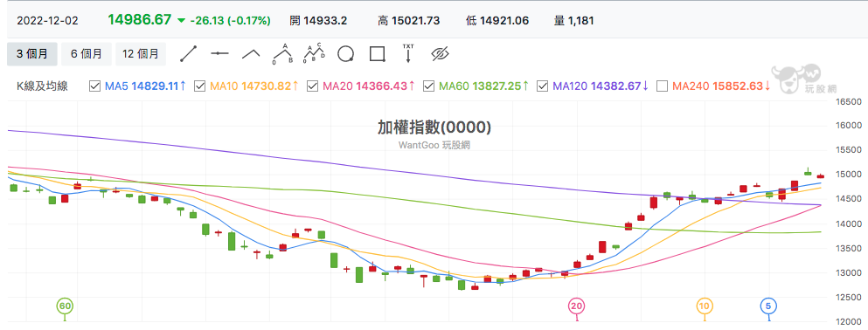Select the rectangle drawing tool
Screen dimensions: 868x330
click(377, 53)
